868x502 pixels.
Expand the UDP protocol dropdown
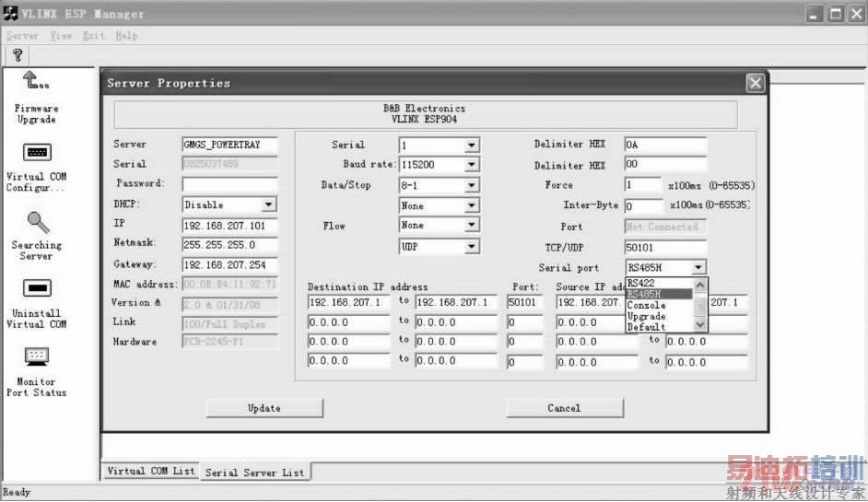click(x=471, y=246)
